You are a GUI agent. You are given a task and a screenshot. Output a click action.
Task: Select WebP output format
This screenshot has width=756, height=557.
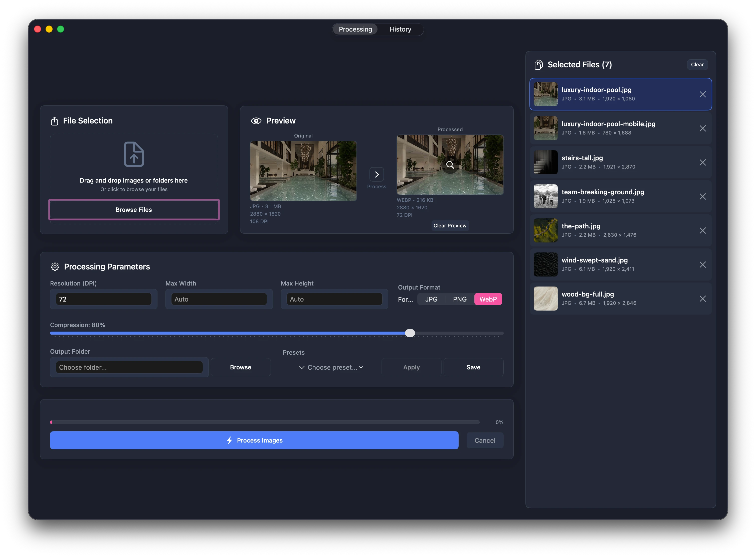coord(488,299)
